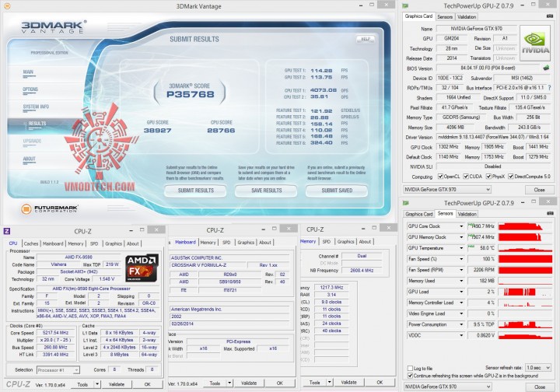Switch to Validation tab in top GPU-Z window
Image resolution: width=560 pixels, height=392 pixels.
click(467, 17)
